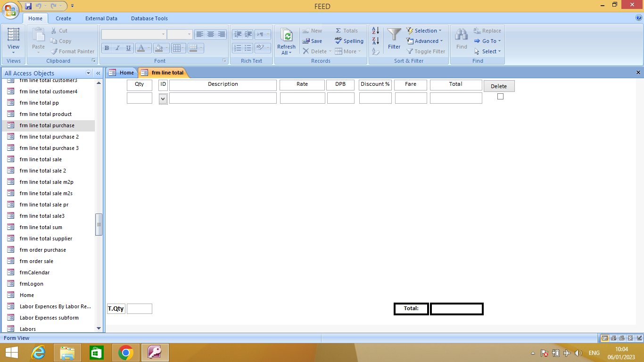Switch to Form View in status bar
The height and width of the screenshot is (362, 644).
(605, 338)
